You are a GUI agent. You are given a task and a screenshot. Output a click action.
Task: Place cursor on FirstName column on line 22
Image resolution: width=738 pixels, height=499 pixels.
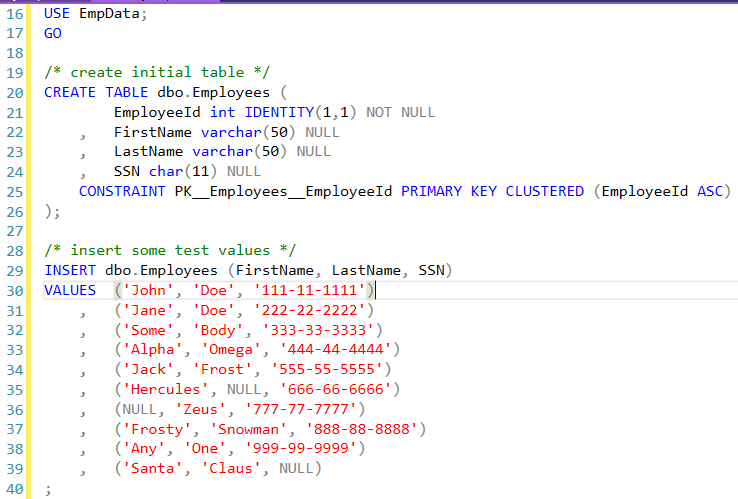coord(148,132)
